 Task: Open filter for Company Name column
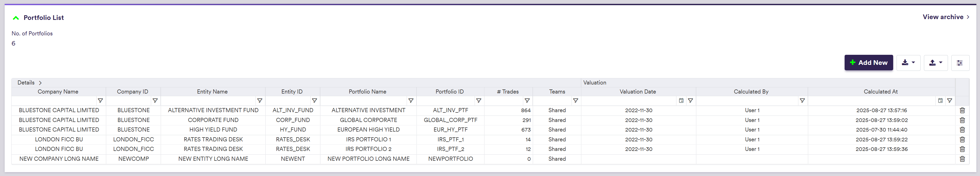(100, 101)
